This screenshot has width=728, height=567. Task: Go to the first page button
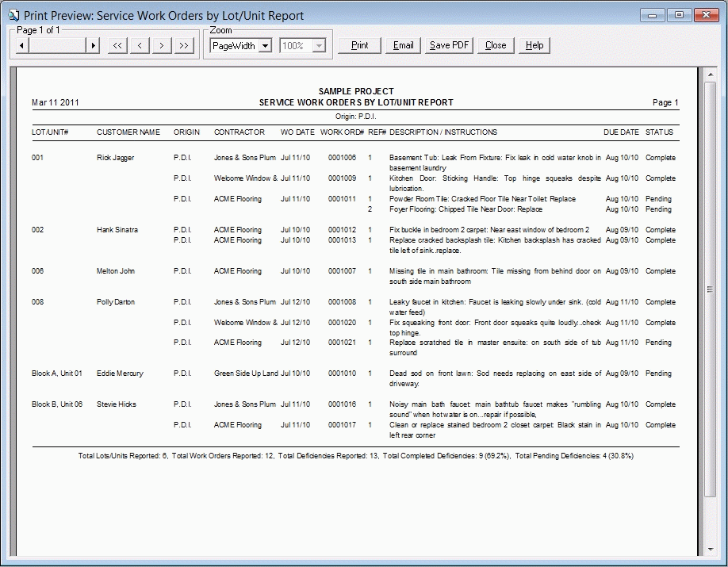(117, 45)
